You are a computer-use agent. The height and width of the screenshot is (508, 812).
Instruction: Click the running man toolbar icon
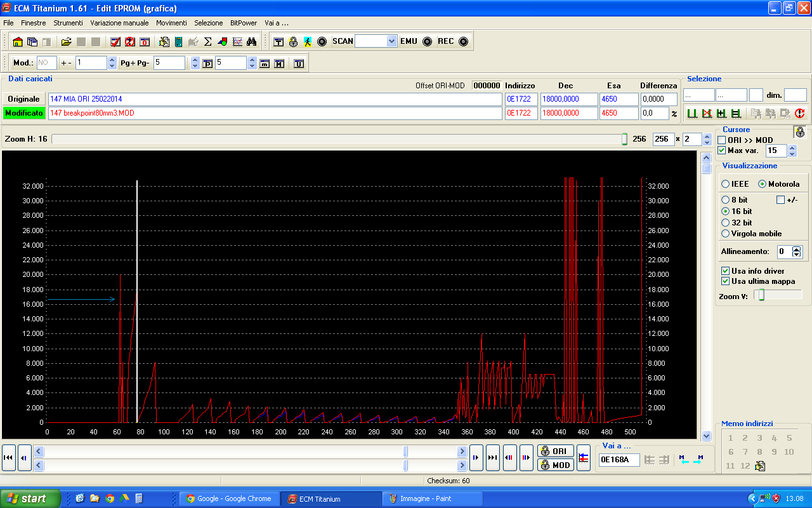tap(308, 42)
